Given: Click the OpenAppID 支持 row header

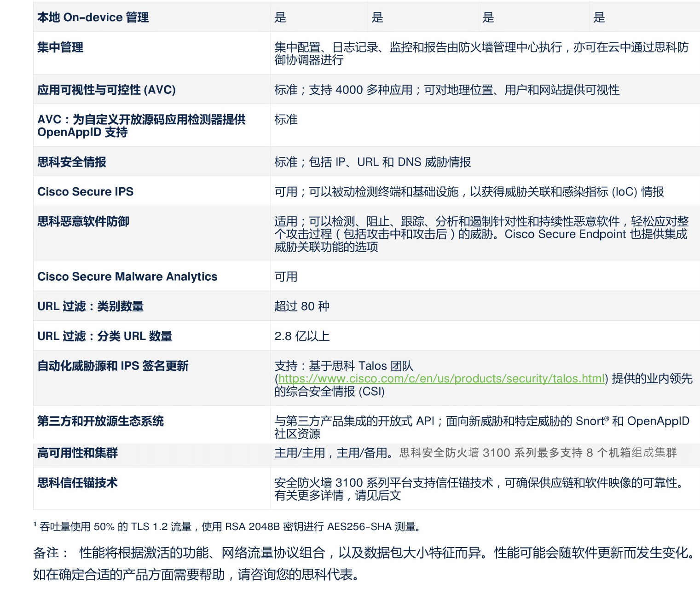Looking at the screenshot, I should point(142,125).
